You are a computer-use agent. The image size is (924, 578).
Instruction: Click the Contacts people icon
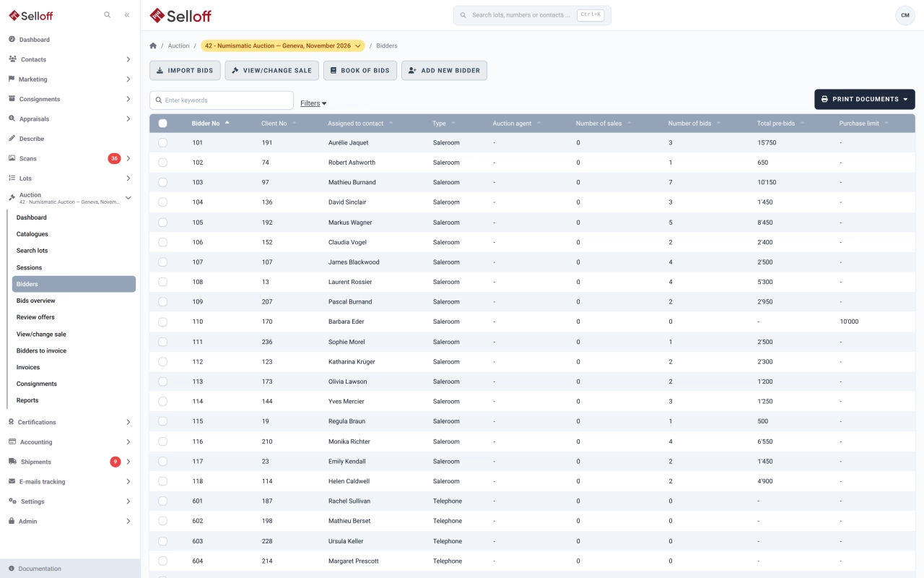13,59
